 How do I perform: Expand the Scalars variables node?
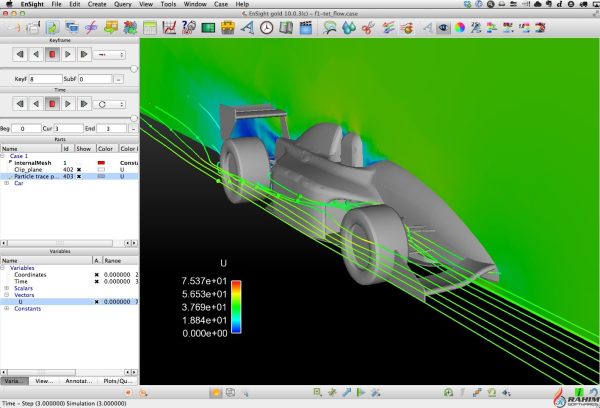7,288
